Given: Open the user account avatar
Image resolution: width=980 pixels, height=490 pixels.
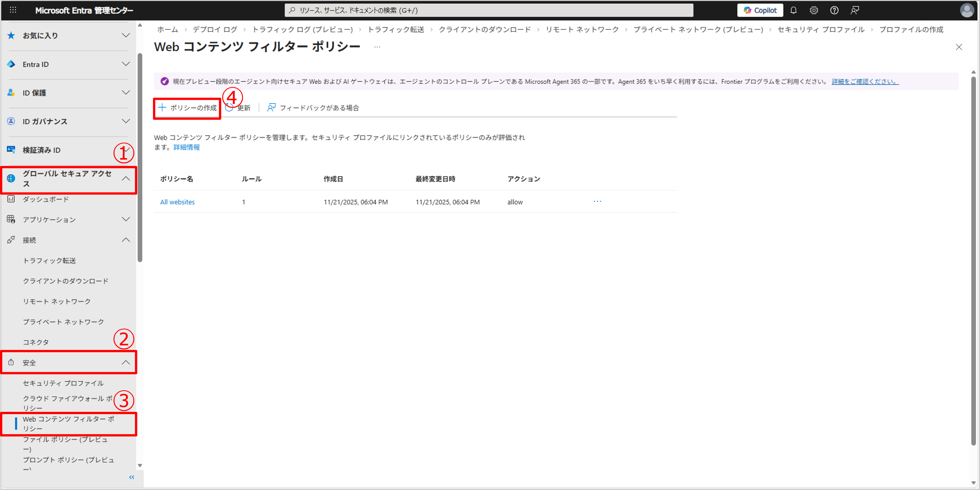Looking at the screenshot, I should point(967,10).
